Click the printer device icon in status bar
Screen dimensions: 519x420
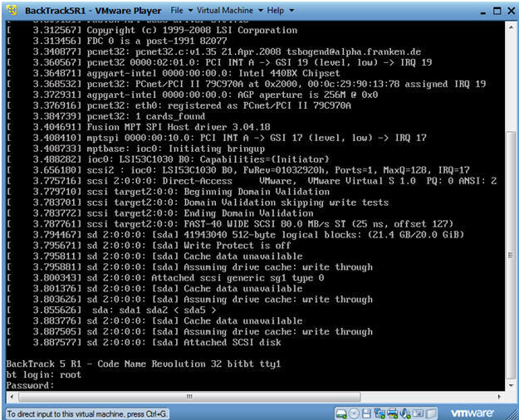point(392,413)
